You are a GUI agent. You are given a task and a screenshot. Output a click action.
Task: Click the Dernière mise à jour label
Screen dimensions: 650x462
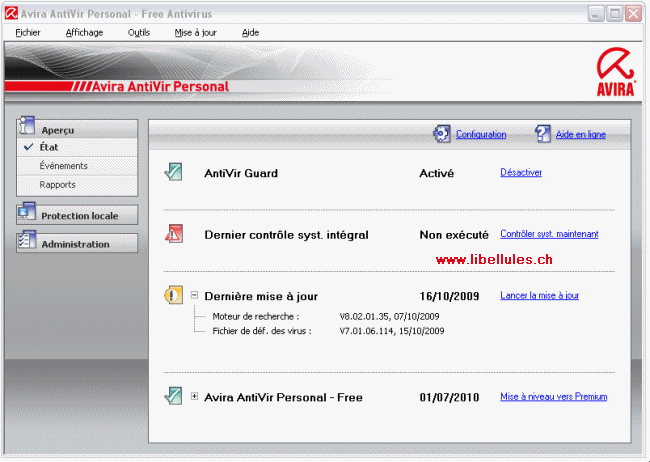pos(261,296)
